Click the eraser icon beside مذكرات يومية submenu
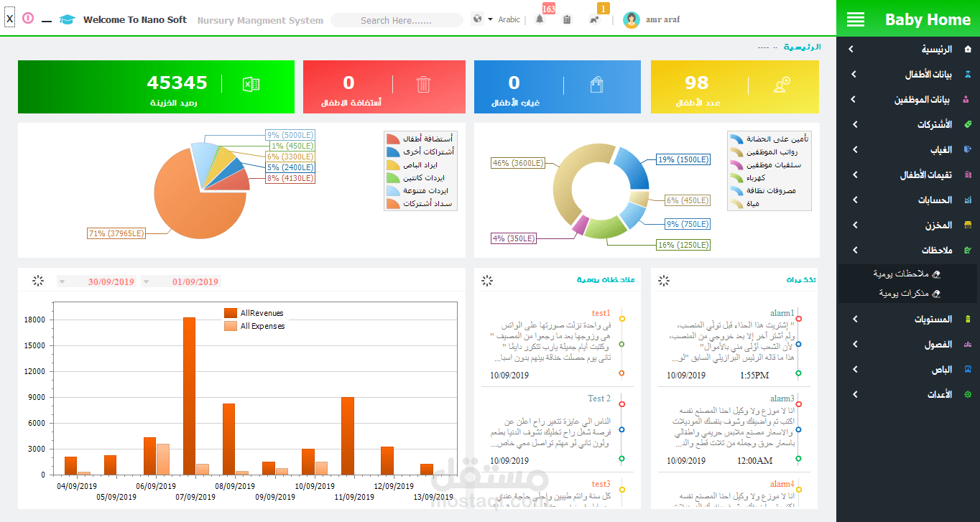This screenshot has height=522, width=980. pos(935,293)
